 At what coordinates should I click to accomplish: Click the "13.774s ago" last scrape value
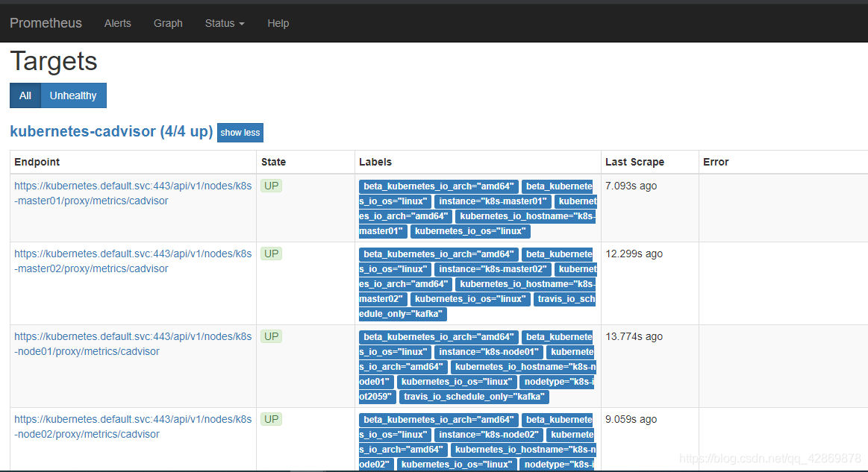click(634, 336)
